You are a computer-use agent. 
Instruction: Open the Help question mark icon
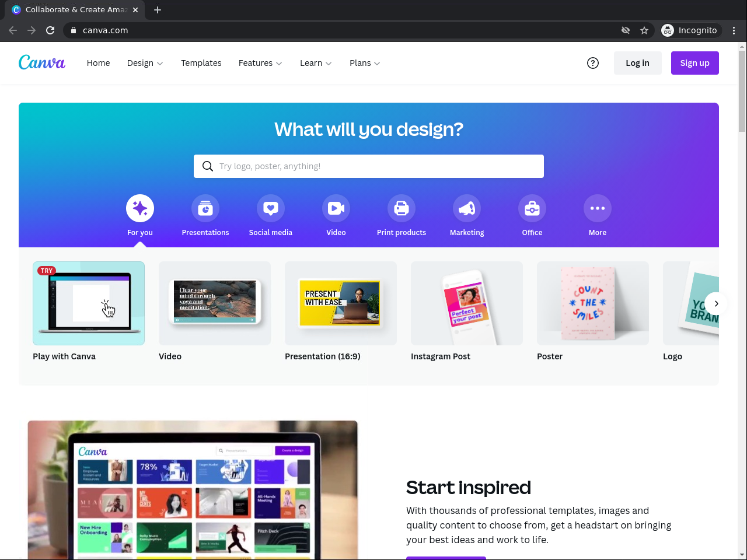coord(593,63)
